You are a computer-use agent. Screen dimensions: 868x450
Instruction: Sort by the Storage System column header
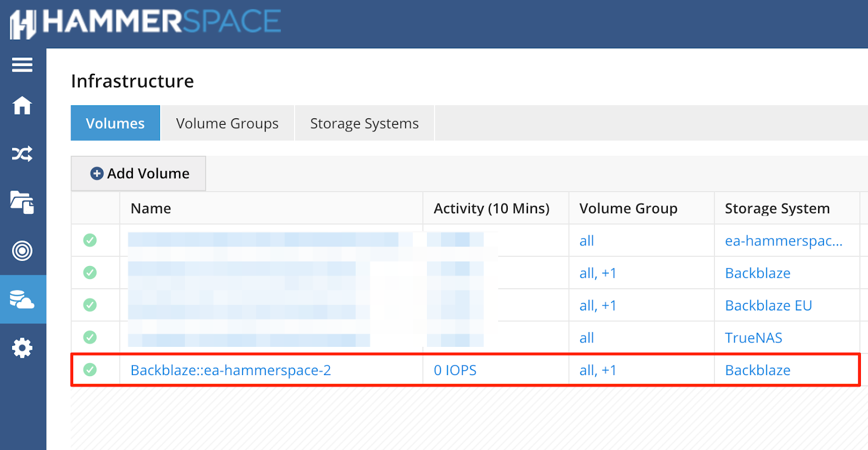pos(787,208)
